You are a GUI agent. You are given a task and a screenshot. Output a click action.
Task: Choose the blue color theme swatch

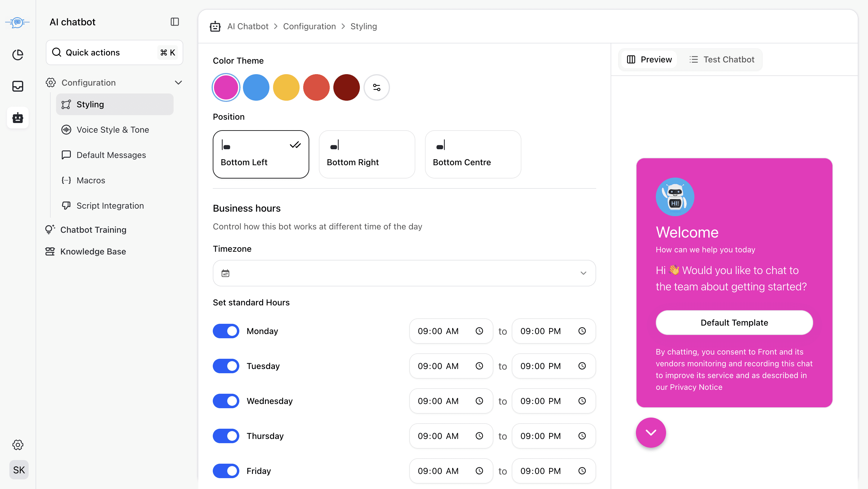pyautogui.click(x=256, y=88)
